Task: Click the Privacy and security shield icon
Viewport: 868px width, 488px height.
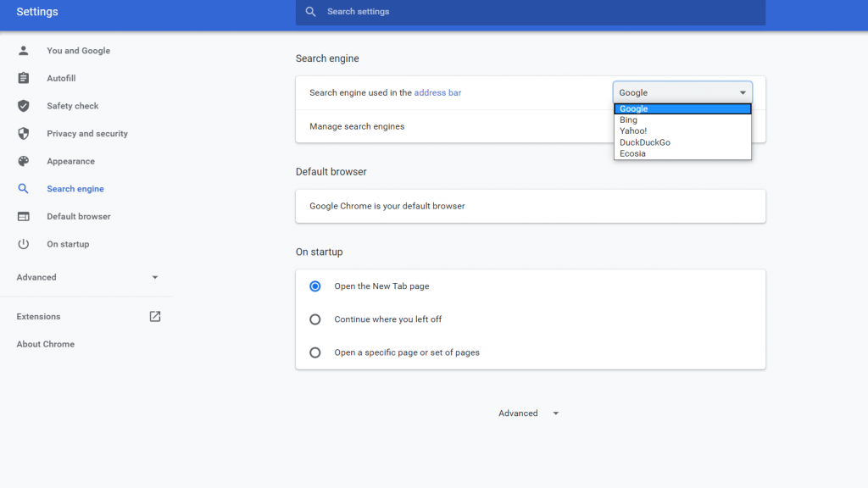Action: click(24, 134)
